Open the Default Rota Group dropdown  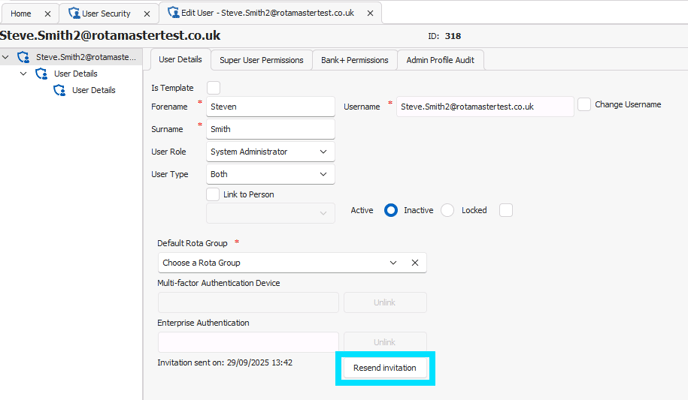pyautogui.click(x=393, y=263)
